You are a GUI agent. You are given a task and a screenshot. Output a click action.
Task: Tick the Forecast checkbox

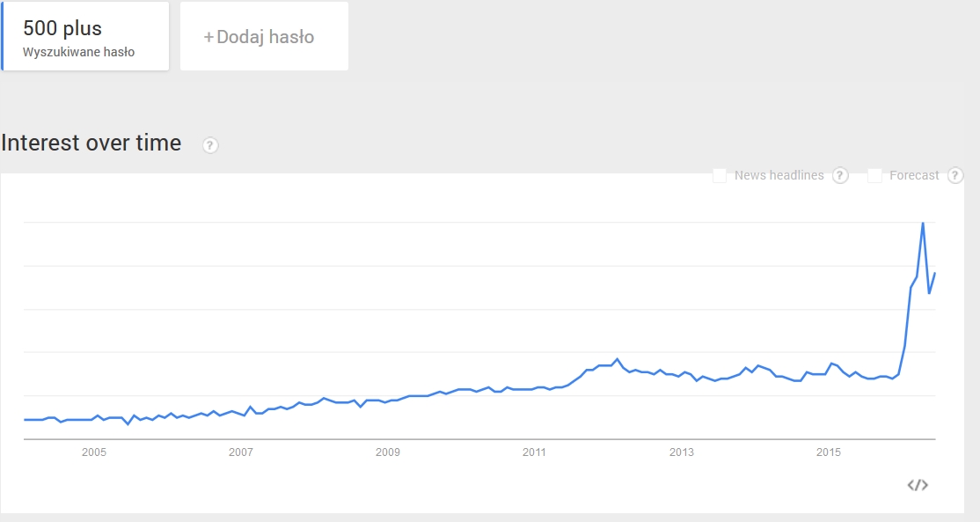[x=874, y=176]
